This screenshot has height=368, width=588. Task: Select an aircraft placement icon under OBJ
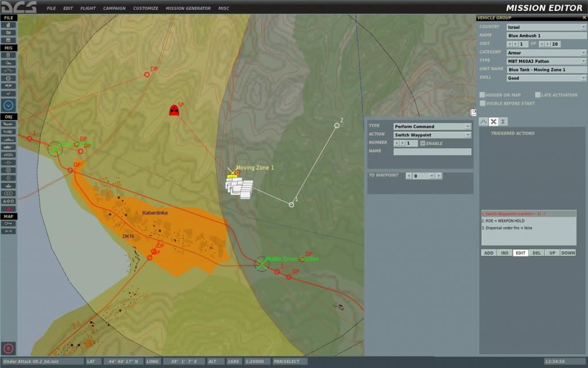point(9,124)
